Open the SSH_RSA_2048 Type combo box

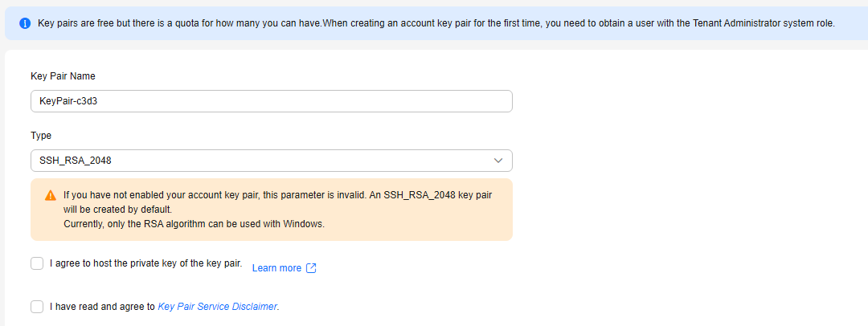[x=272, y=161]
